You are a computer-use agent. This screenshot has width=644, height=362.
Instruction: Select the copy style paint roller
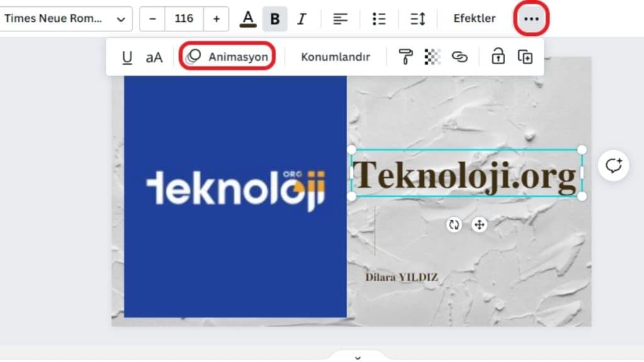click(x=406, y=57)
